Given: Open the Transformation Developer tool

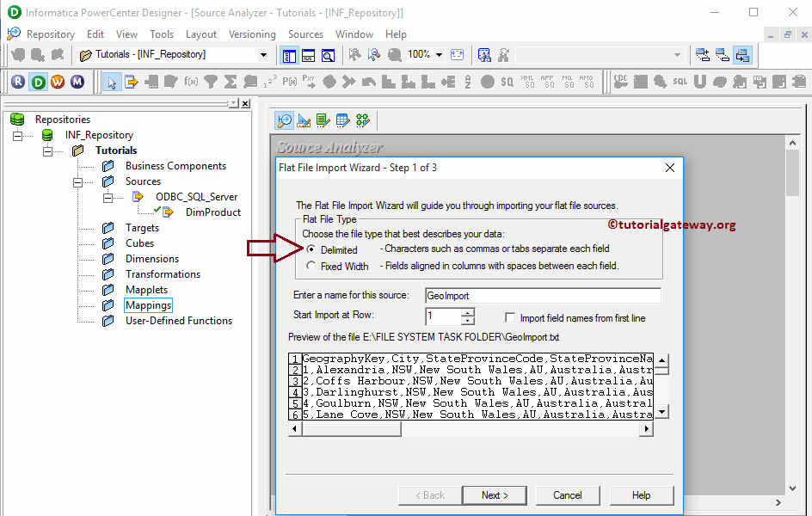Looking at the screenshot, I should point(323,120).
